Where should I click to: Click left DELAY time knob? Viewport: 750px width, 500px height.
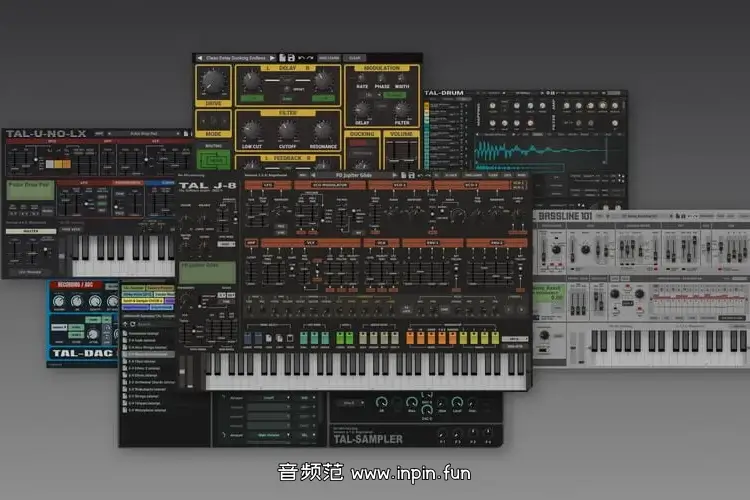[251, 81]
